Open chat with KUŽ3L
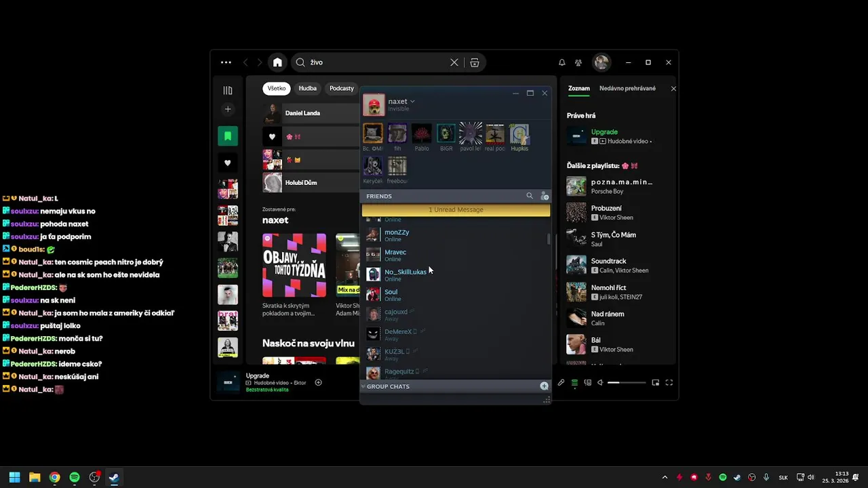868x488 pixels. click(456, 354)
